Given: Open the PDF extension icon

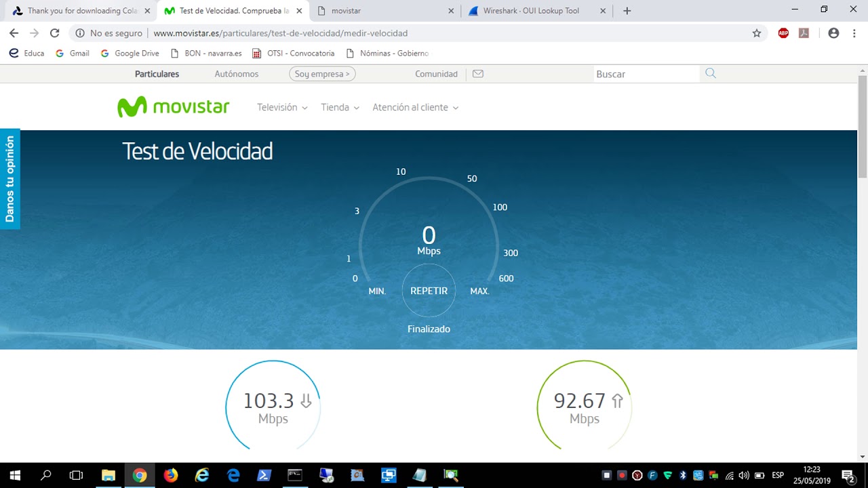Looking at the screenshot, I should point(804,33).
